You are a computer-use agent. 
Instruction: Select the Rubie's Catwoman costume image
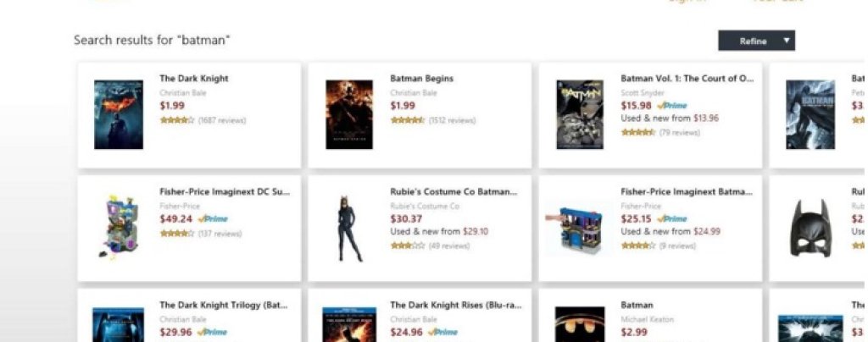pyautogui.click(x=350, y=229)
